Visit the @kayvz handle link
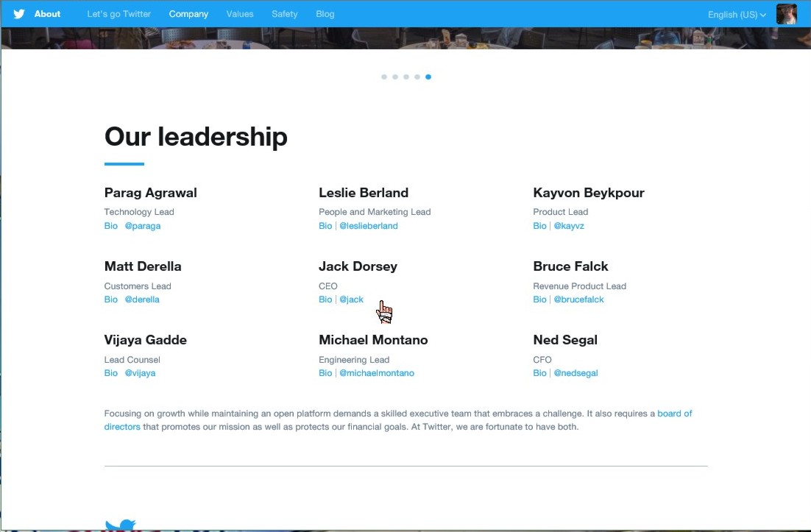 point(569,226)
